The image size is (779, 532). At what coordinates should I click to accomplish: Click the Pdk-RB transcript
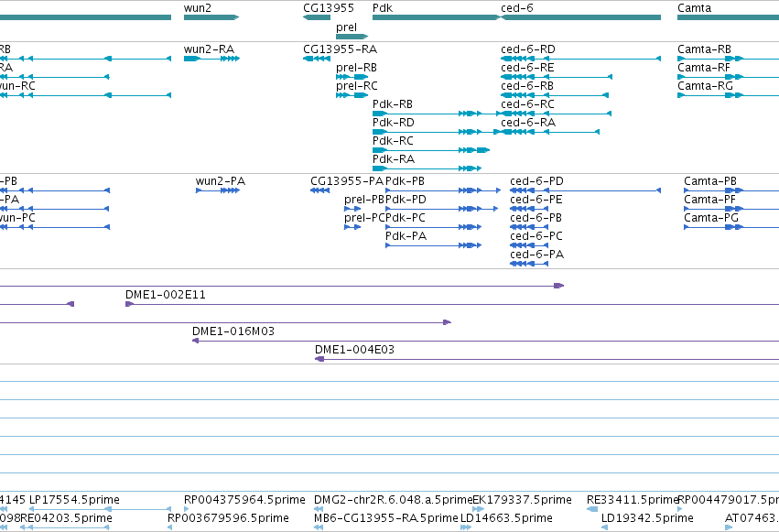pyautogui.click(x=437, y=114)
